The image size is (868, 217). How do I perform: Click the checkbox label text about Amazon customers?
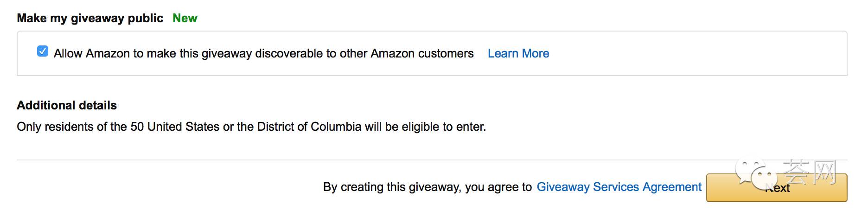(264, 53)
